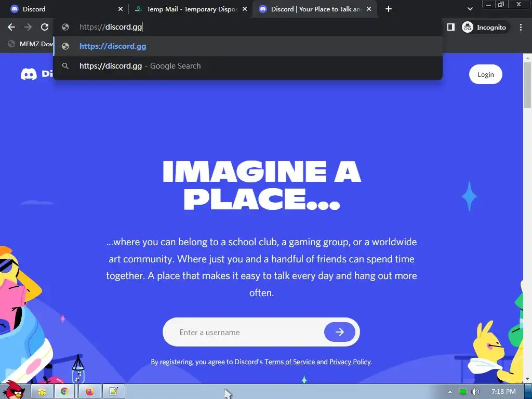Open the Angry Birds start button

(x=14, y=390)
